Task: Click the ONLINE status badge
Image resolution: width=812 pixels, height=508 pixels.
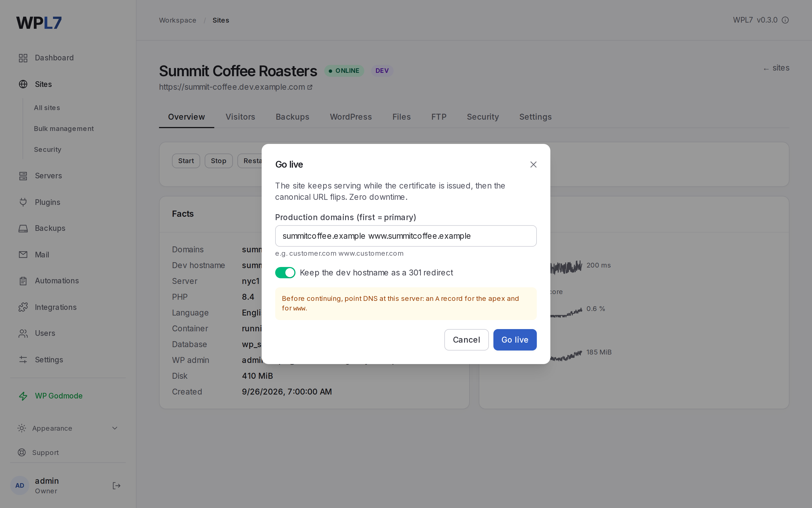Action: (x=344, y=71)
